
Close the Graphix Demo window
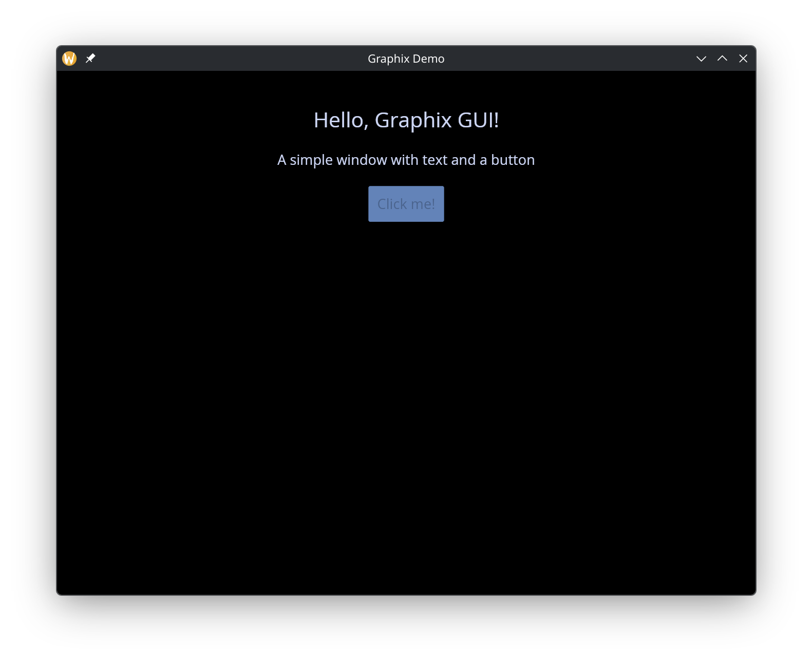tap(743, 59)
